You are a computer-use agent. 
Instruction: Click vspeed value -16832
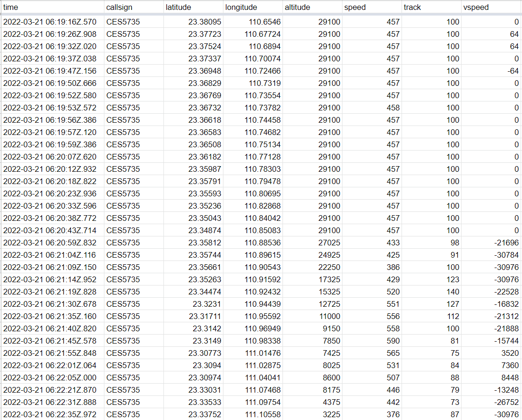pos(506,304)
